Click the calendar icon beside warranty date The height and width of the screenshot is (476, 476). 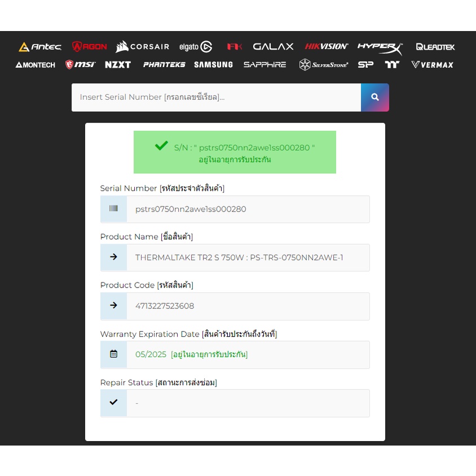[113, 354]
